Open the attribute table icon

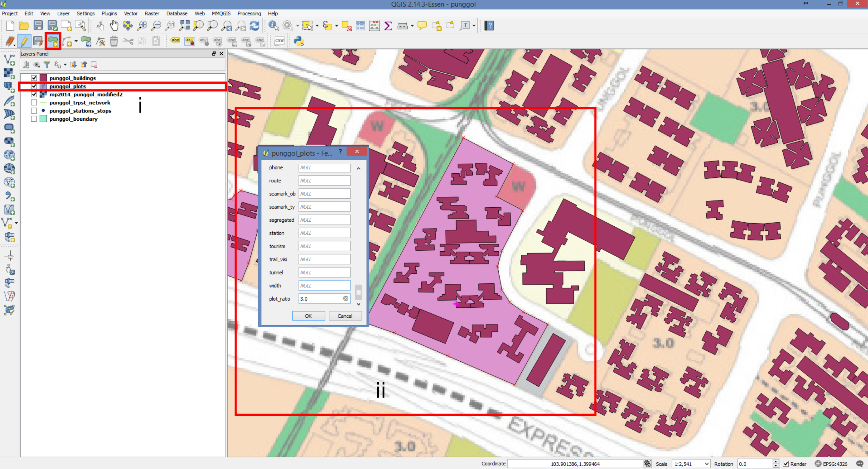[360, 26]
